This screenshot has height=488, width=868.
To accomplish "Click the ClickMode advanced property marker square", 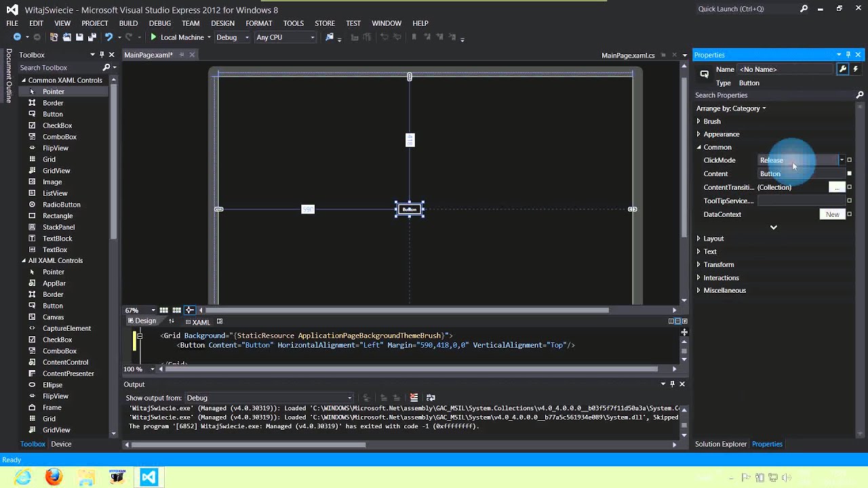I will 849,161.
